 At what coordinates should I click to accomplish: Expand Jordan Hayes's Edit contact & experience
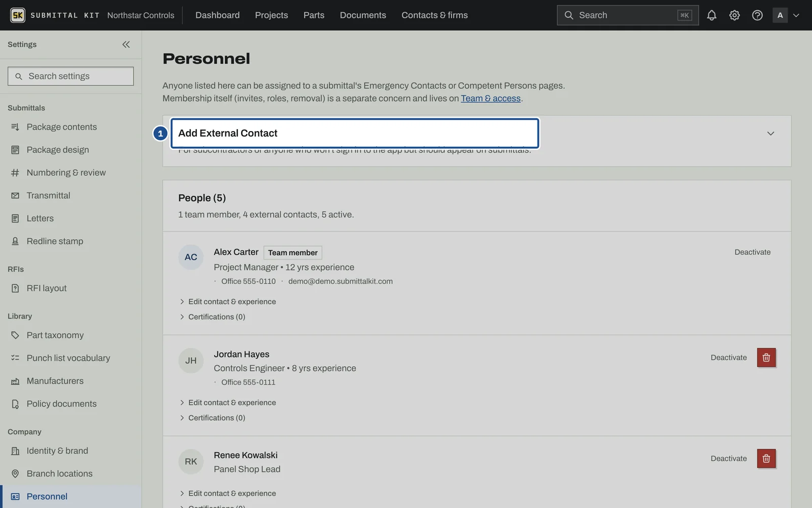click(x=228, y=403)
